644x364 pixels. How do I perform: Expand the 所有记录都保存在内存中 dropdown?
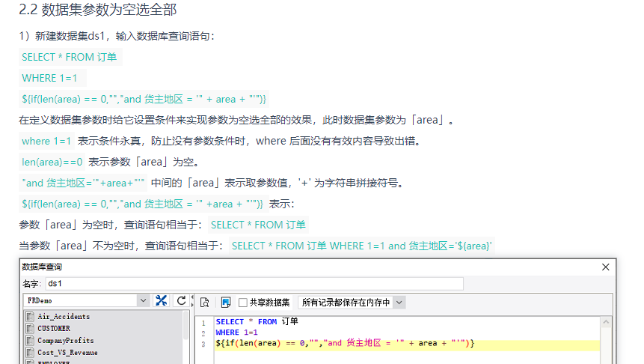click(x=352, y=303)
